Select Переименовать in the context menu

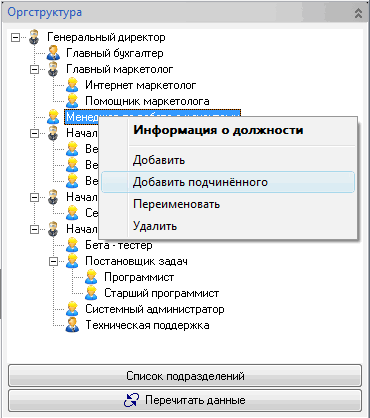228,204
